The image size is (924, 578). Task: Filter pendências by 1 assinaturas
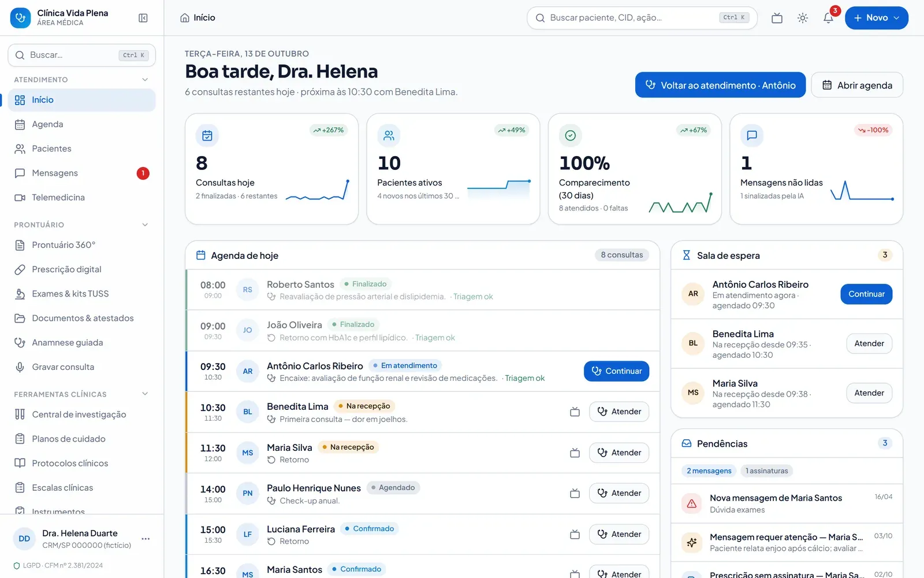[766, 471]
